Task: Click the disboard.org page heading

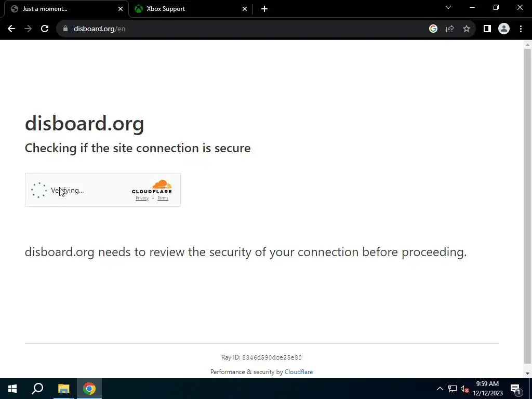Action: 85,123
